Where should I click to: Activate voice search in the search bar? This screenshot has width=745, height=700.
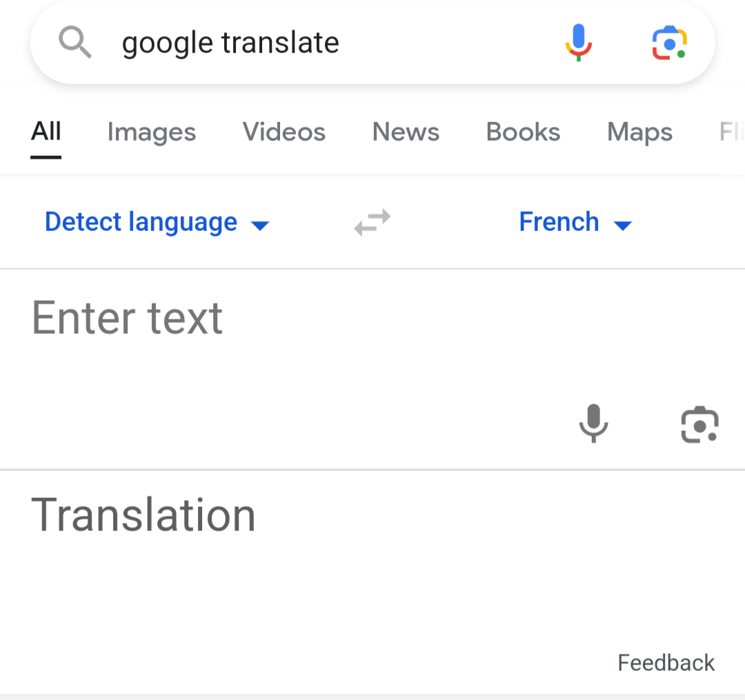pos(579,42)
